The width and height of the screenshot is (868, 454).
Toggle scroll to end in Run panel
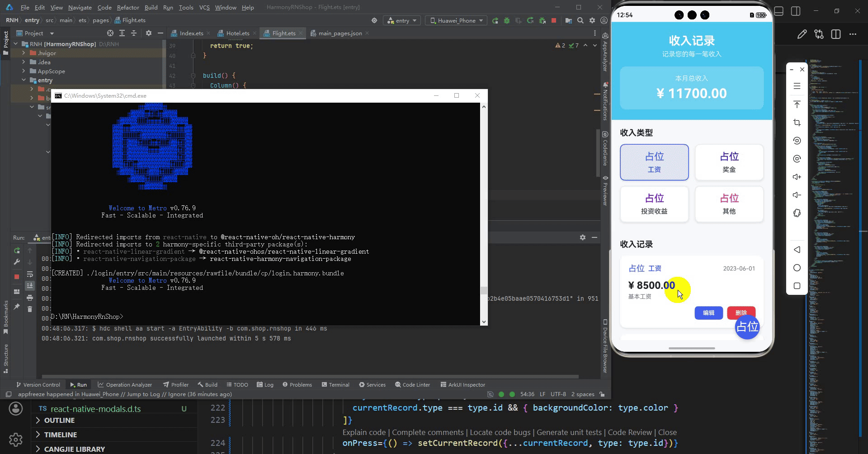pos(30,286)
